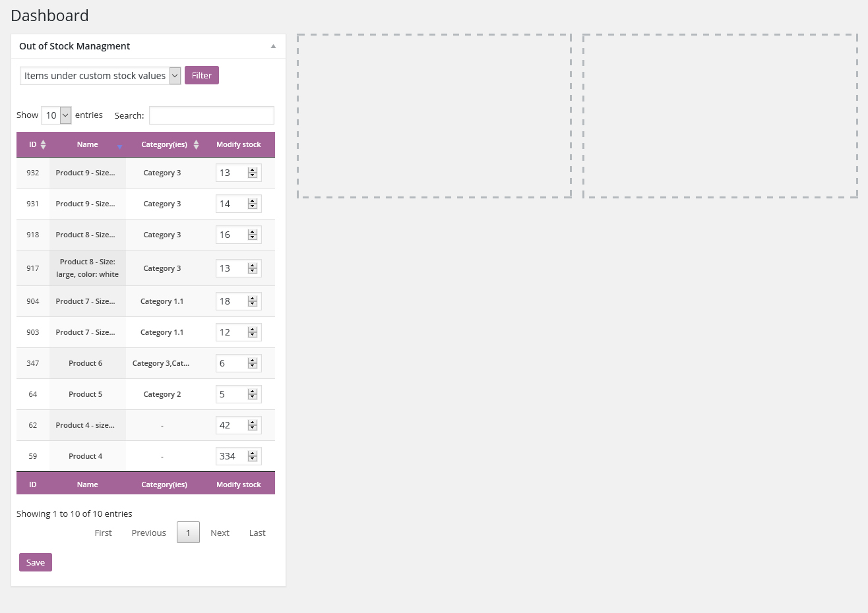Click stock stepper arrows for product 932
868x613 pixels.
(253, 173)
